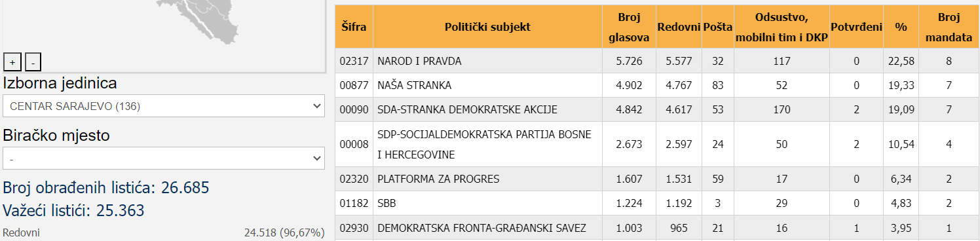
Task: Select DEMOKRATSKA FRONTA-GRAĐANSKI SAVEZ row
Action: click(x=657, y=227)
